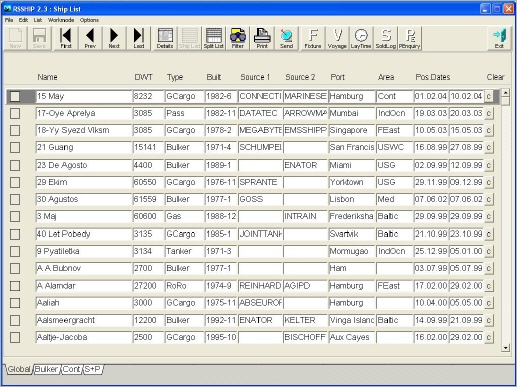The image size is (517, 387).
Task: Click the Port field for A Alamdar
Action: (352, 286)
